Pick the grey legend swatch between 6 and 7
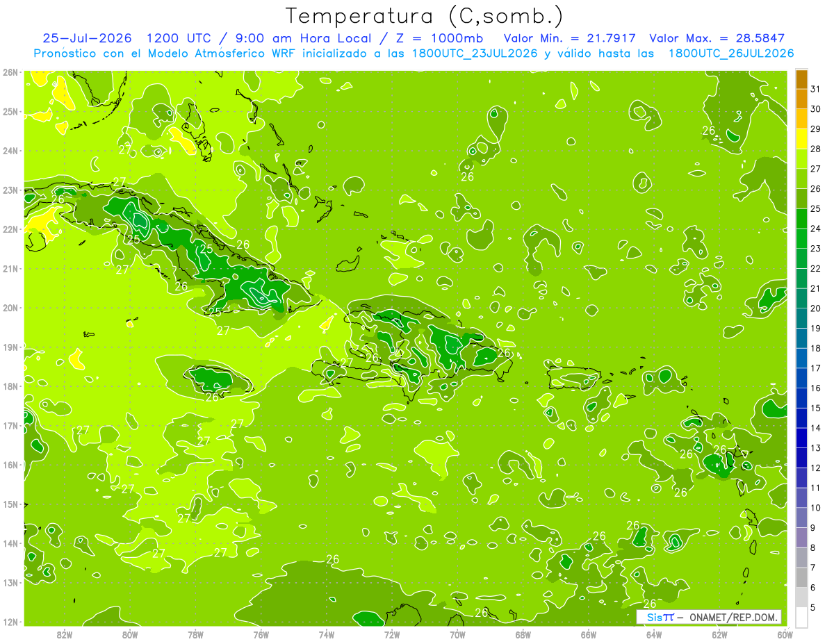834x644 pixels. tap(801, 577)
